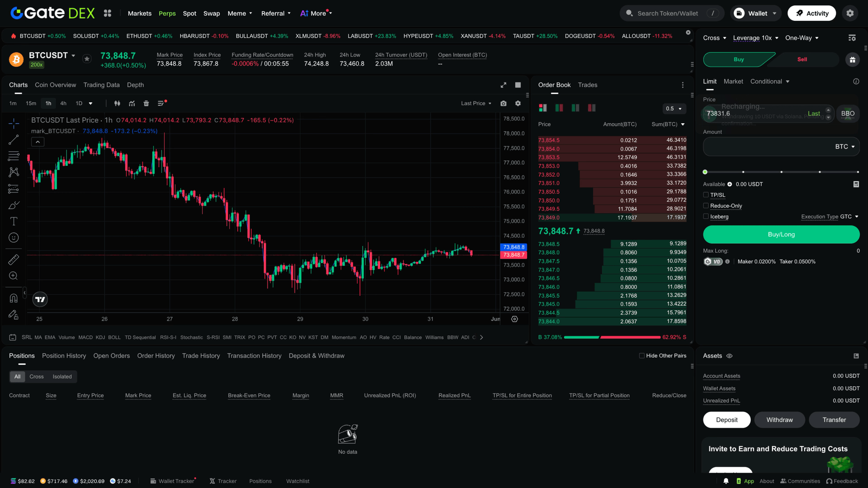
Task: Delete drawings with trash icon
Action: 146,104
